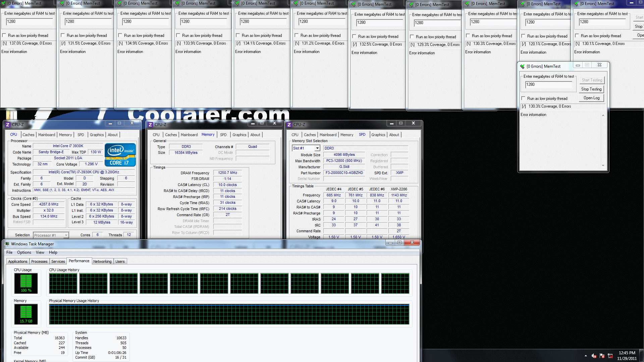
Task: Open the Action Center flag tray icon
Action: (x=602, y=356)
